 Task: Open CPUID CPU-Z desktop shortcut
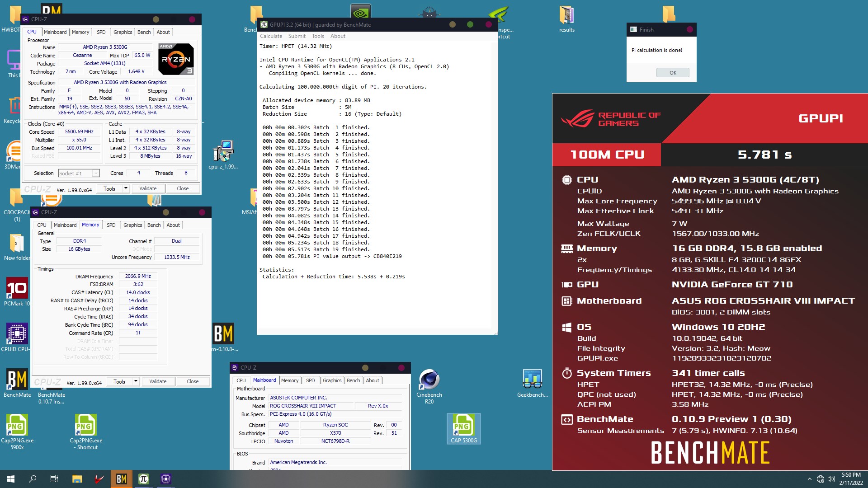[17, 338]
